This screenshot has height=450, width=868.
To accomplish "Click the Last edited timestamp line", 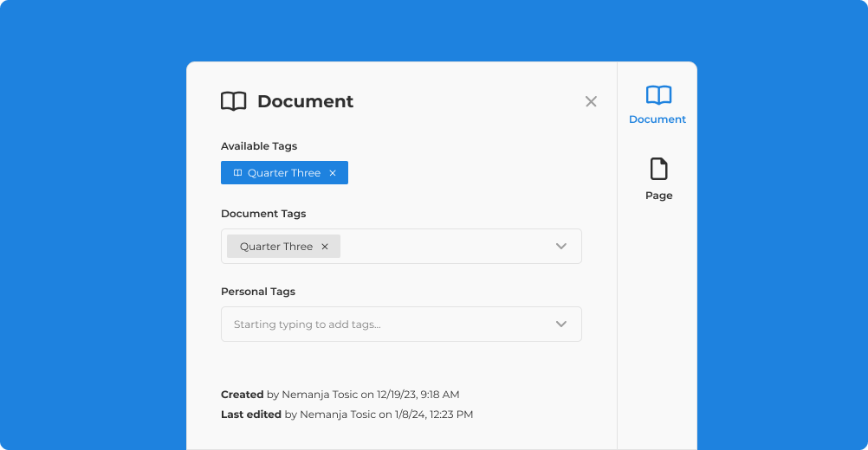I will 347,415.
